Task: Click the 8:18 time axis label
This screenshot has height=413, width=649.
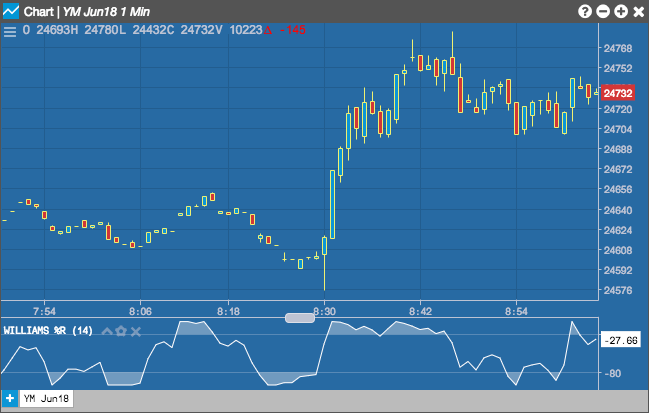Action: pos(228,311)
